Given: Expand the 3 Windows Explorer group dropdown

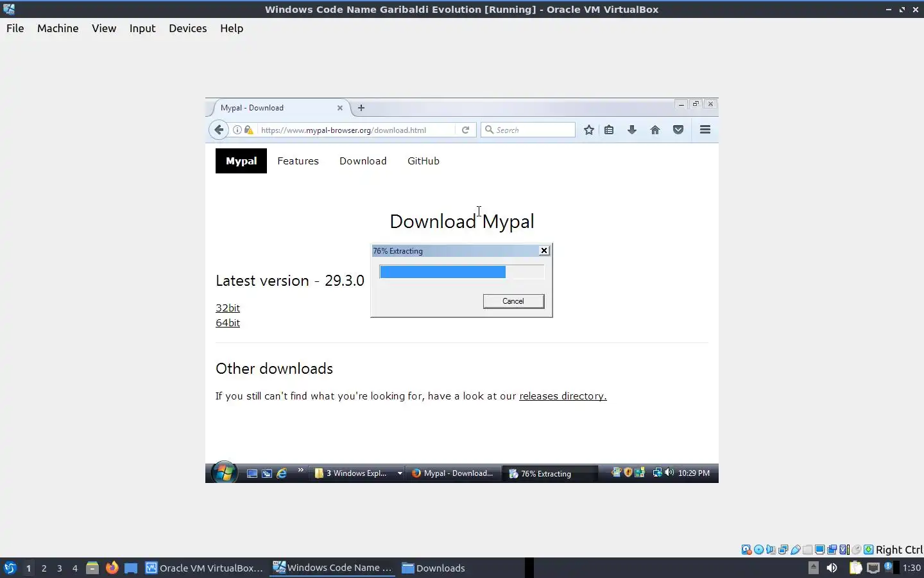Looking at the screenshot, I should click(x=400, y=473).
